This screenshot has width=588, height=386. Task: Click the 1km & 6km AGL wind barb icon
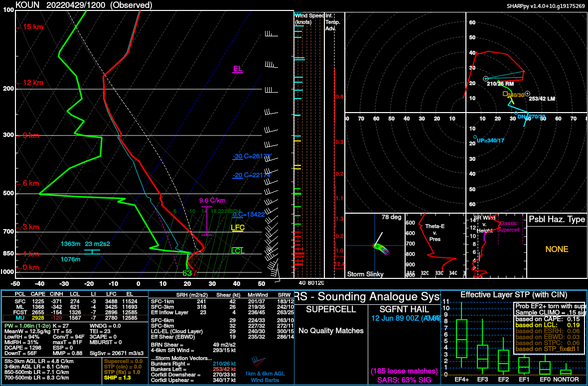click(259, 361)
